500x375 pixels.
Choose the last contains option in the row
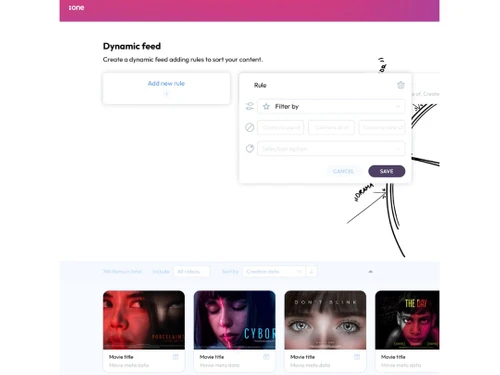pyautogui.click(x=382, y=127)
